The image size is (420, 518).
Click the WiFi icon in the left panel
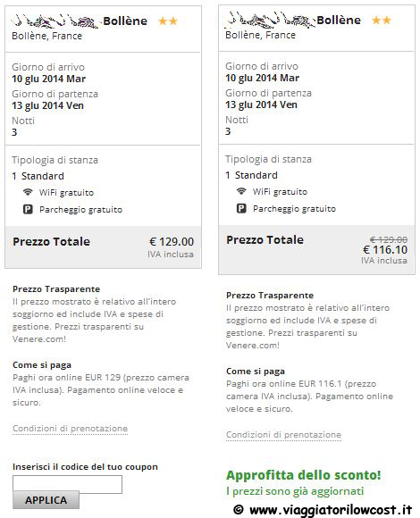pos(28,192)
